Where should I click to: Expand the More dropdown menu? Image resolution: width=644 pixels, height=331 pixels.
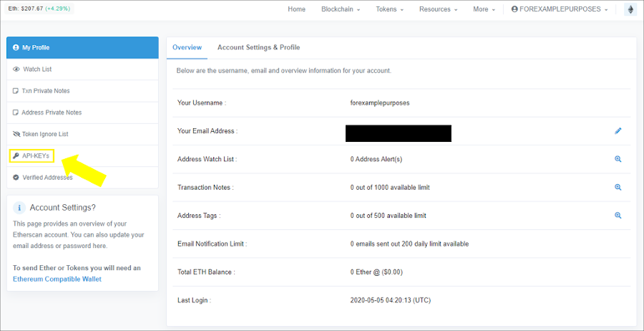[x=484, y=9]
